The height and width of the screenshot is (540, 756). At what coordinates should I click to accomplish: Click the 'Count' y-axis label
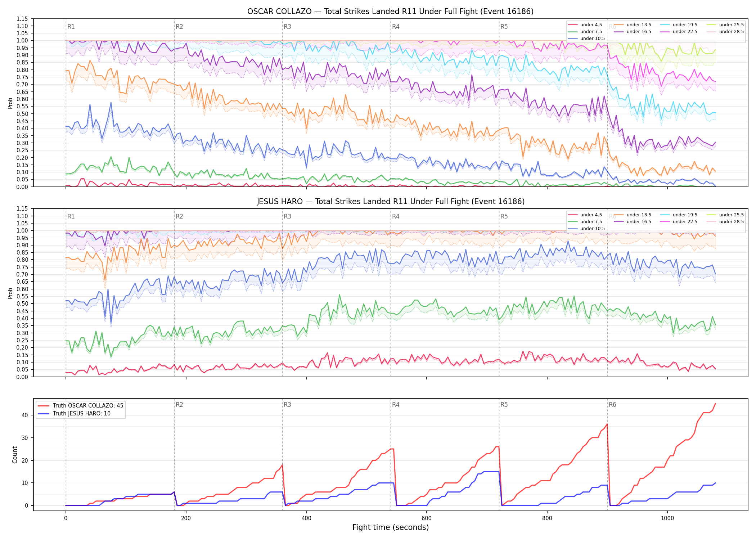(15, 455)
